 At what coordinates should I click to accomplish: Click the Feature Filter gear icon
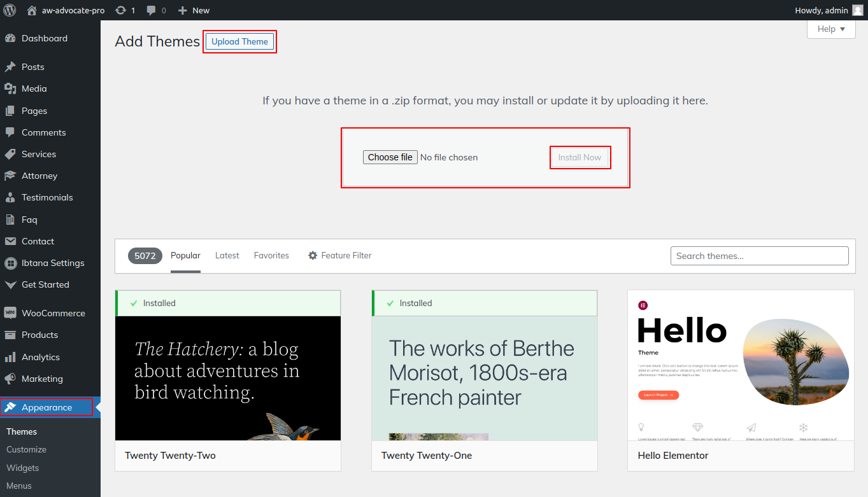point(313,255)
